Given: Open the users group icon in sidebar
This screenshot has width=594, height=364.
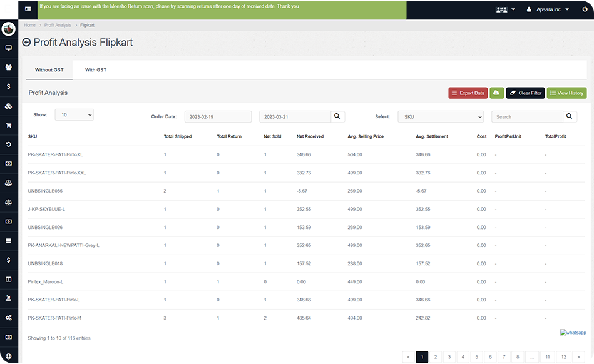Looking at the screenshot, I should coord(9,68).
